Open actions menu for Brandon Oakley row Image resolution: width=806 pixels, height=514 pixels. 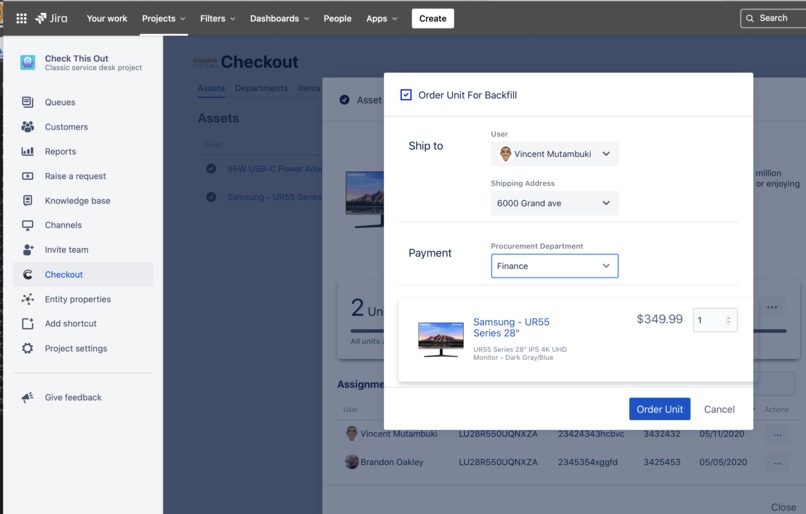[777, 463]
